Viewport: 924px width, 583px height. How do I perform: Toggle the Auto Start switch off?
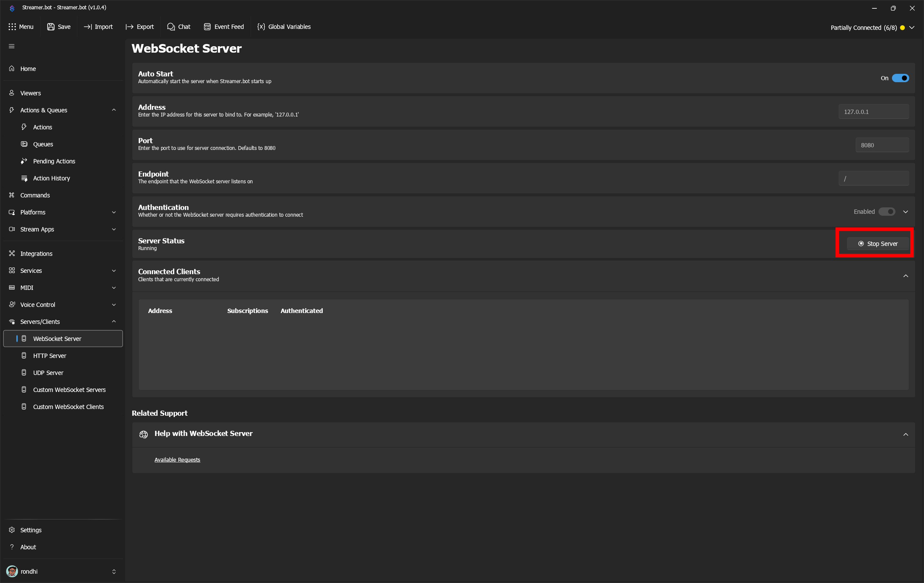click(900, 78)
